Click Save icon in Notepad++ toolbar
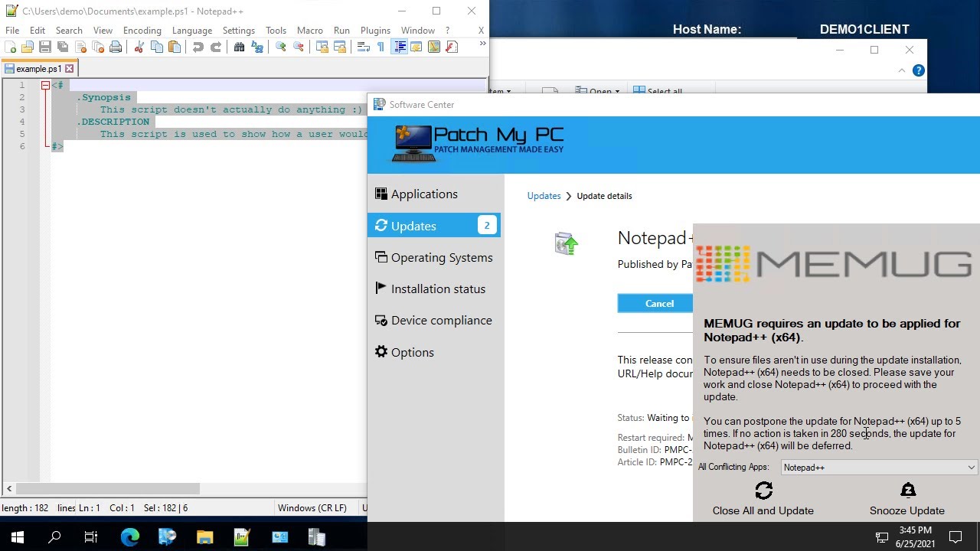Screen dimensions: 980x551 pos(45,47)
